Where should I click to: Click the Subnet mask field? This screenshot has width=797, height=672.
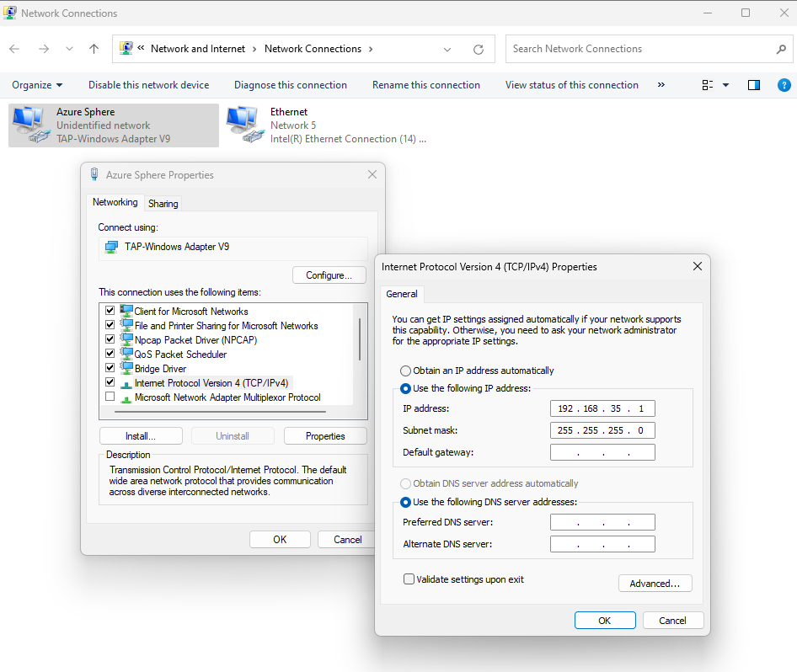[602, 430]
